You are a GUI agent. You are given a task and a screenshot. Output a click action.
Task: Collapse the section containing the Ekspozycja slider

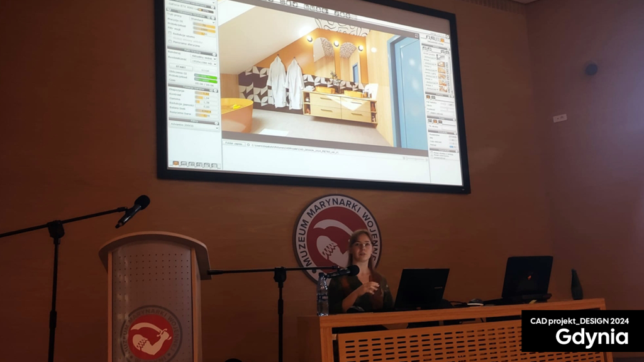coord(215,90)
